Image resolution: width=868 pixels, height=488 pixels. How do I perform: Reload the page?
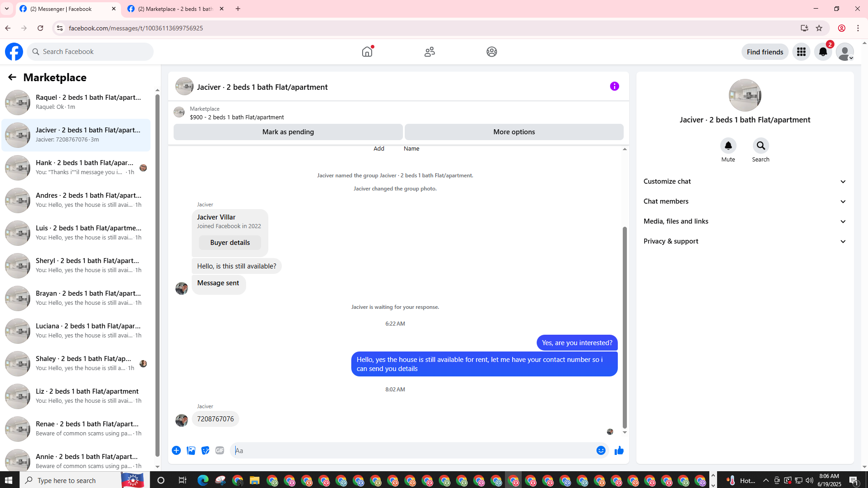click(x=40, y=28)
